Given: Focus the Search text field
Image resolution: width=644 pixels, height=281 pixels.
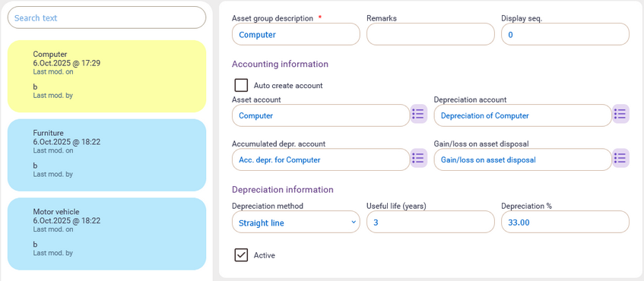Looking at the screenshot, I should 106,17.
